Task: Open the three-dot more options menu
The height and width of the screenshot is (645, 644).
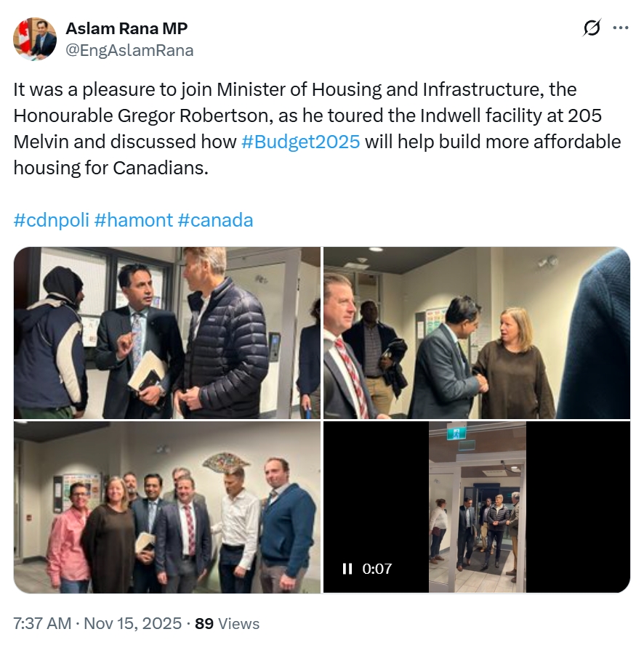Action: click(x=621, y=28)
